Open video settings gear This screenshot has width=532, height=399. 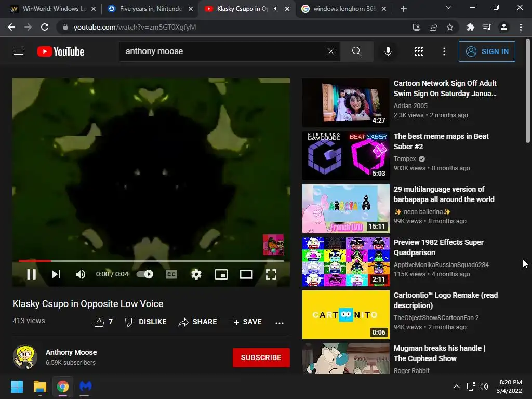click(x=196, y=274)
